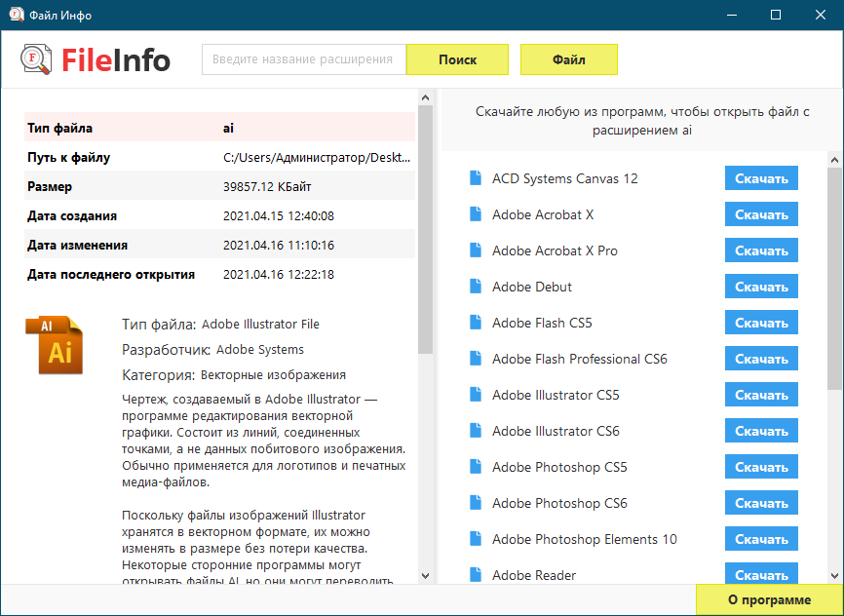Close the Файл Инфо window
This screenshot has width=844, height=616.
(821, 15)
